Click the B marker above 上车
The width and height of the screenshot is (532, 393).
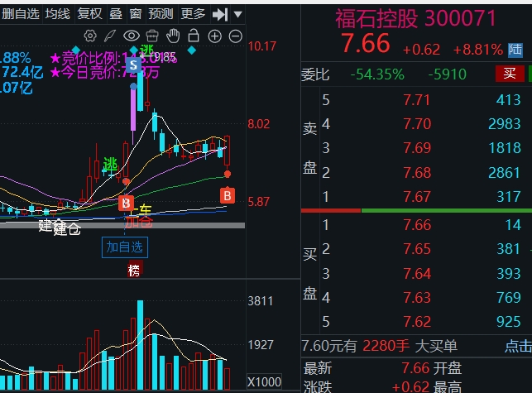coord(126,204)
